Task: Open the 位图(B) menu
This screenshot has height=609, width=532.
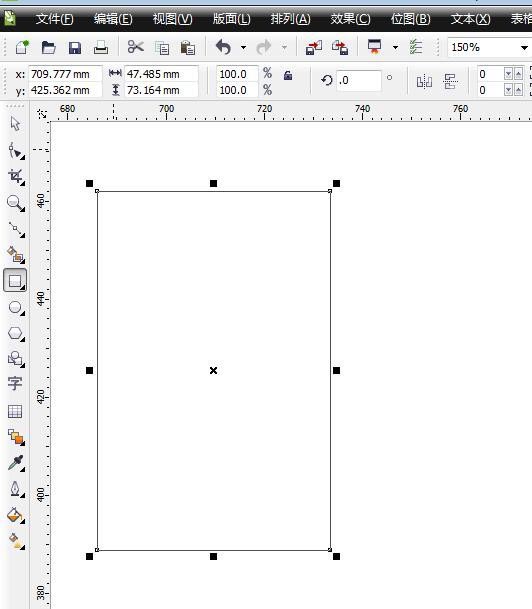Action: (x=410, y=19)
